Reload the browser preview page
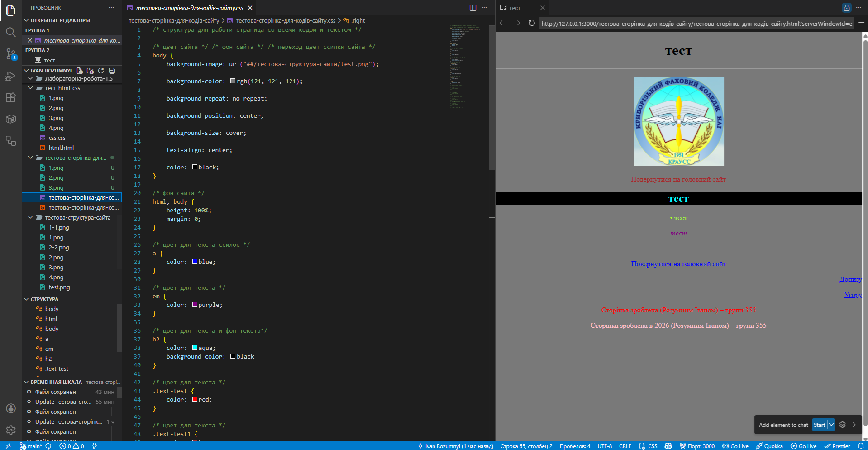This screenshot has width=868, height=450. (x=532, y=23)
